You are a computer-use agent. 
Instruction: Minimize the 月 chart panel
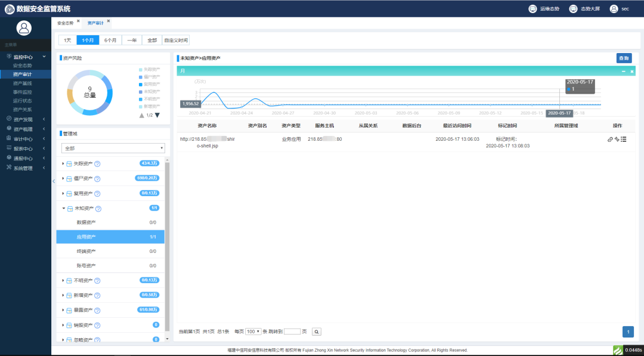[x=624, y=72]
